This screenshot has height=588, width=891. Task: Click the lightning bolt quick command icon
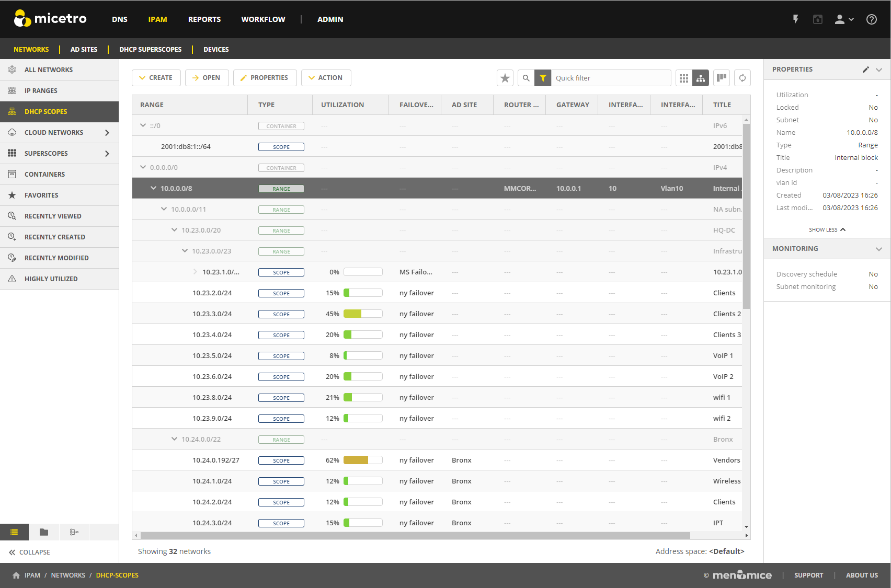[x=795, y=19]
